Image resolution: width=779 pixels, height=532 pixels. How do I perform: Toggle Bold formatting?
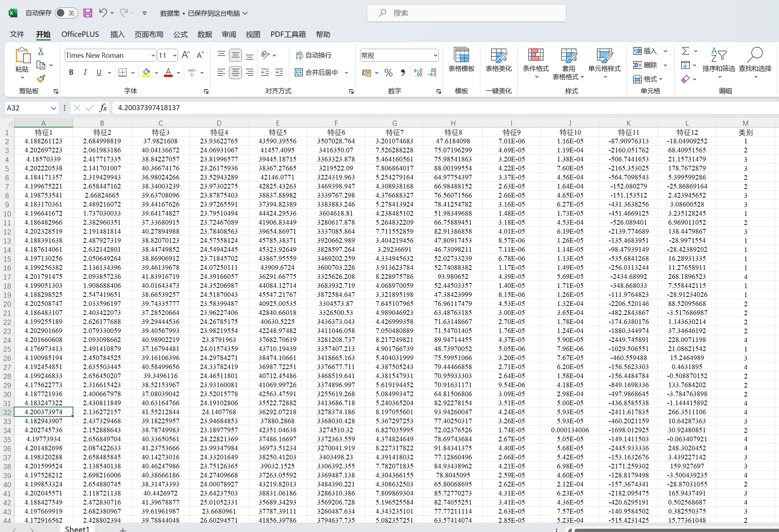coord(71,73)
